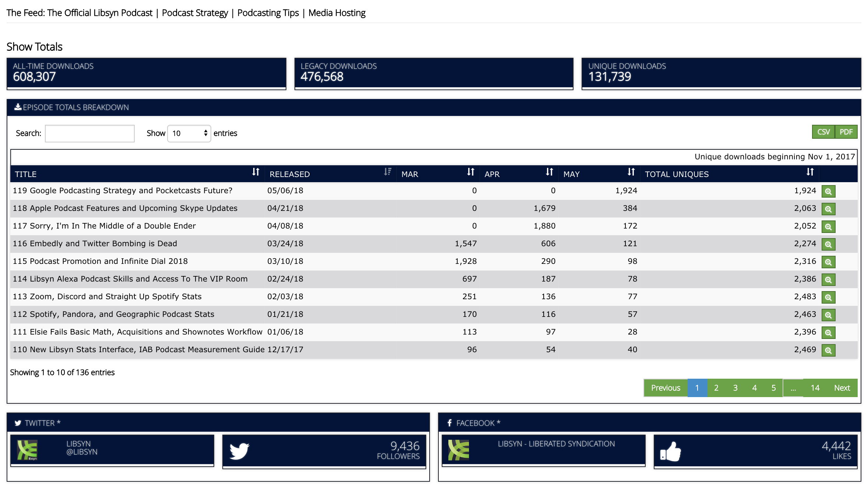Click the pagination ellipsis item
Image resolution: width=868 pixels, height=488 pixels.
coord(793,388)
